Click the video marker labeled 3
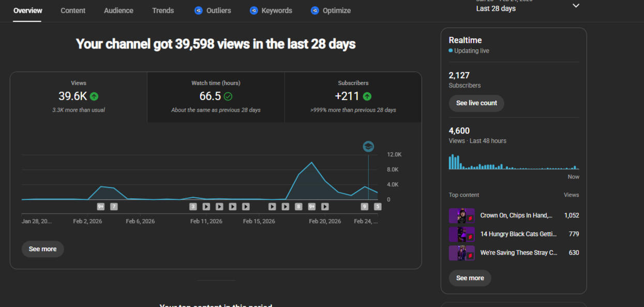This screenshot has width=644, height=307. coord(193,207)
